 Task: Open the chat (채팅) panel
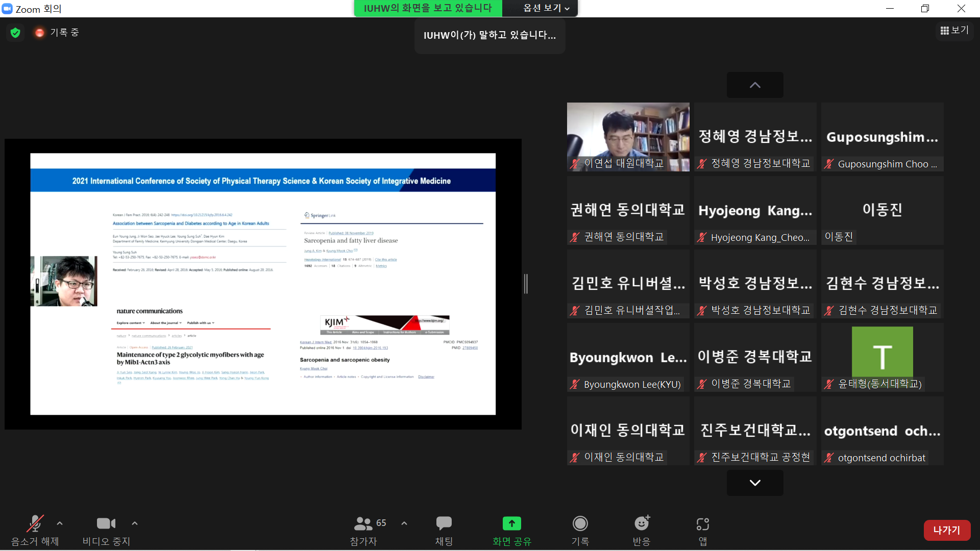coord(444,530)
